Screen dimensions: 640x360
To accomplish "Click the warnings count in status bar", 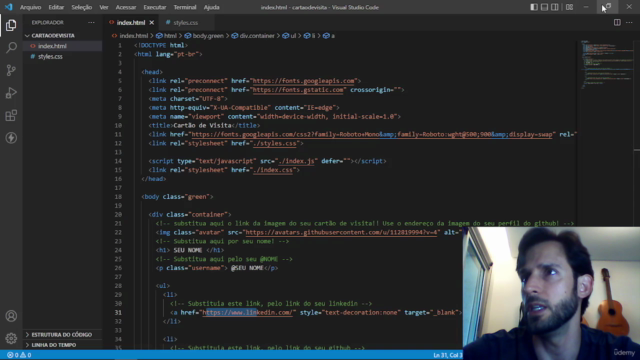I will tap(25, 355).
